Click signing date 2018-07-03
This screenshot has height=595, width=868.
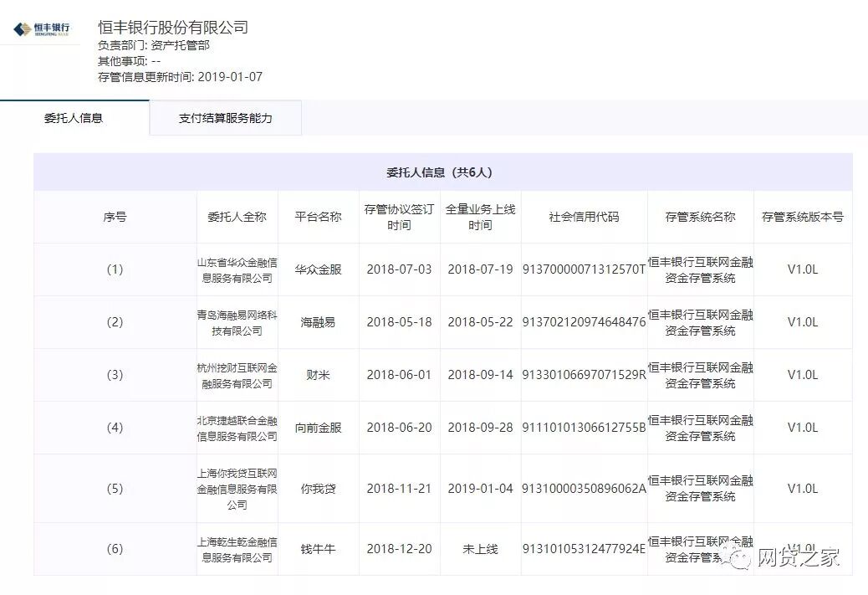pyautogui.click(x=399, y=269)
